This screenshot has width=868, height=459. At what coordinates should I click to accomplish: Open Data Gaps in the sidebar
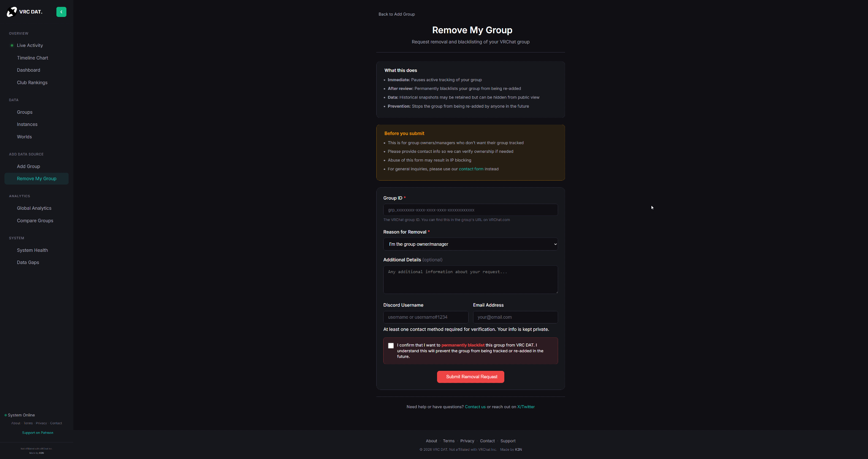(x=28, y=262)
